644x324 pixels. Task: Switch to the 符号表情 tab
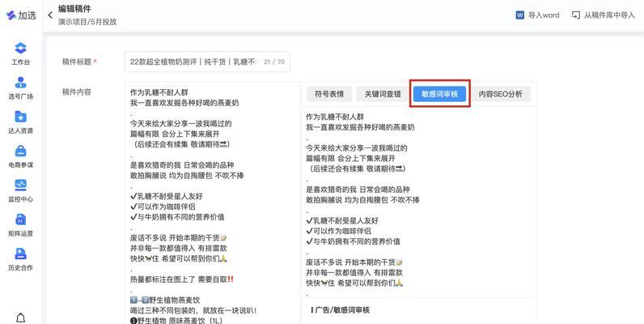[x=329, y=94]
